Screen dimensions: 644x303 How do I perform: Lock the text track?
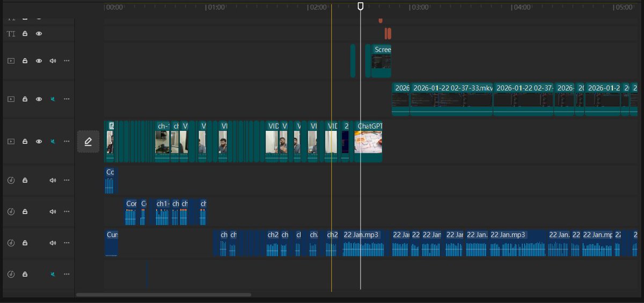(25, 34)
